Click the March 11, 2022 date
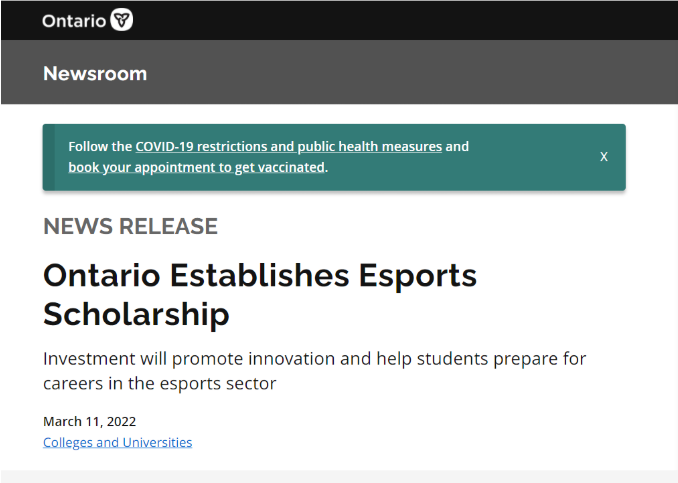The width and height of the screenshot is (678, 483). (89, 421)
